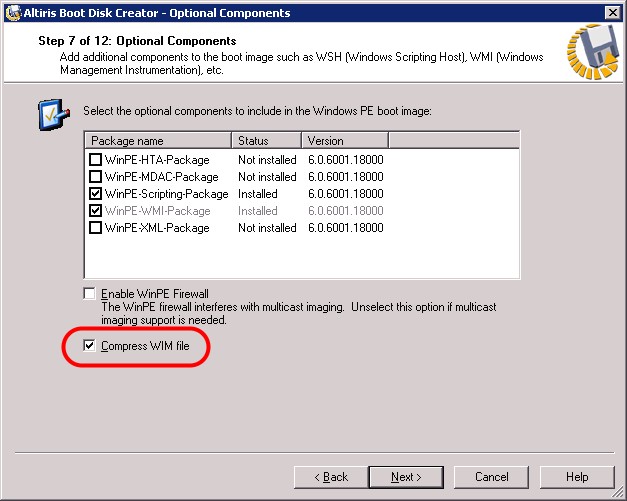
Task: Select the WinPE-XML-Package row name
Action: [x=157, y=228]
